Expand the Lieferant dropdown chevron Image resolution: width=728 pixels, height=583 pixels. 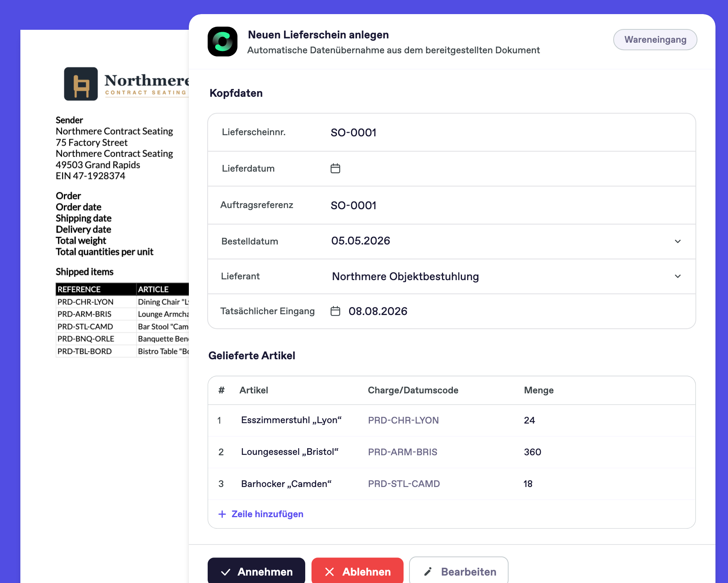pos(678,276)
